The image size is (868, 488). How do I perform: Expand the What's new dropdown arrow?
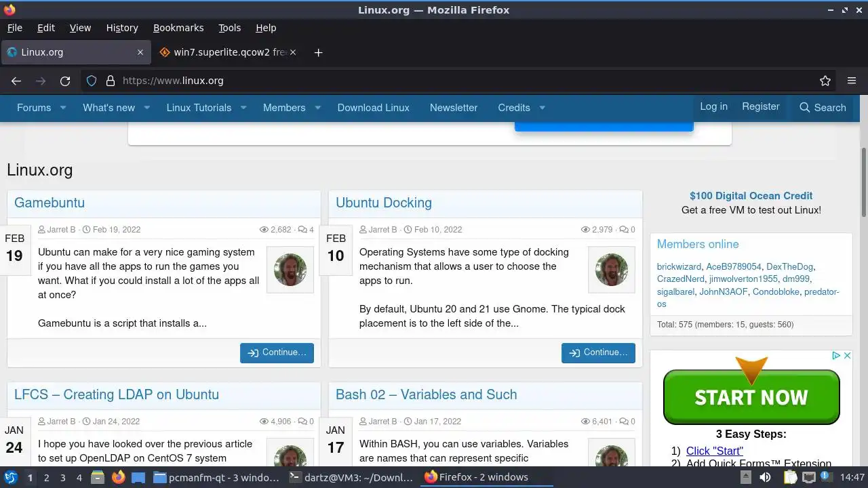point(147,107)
